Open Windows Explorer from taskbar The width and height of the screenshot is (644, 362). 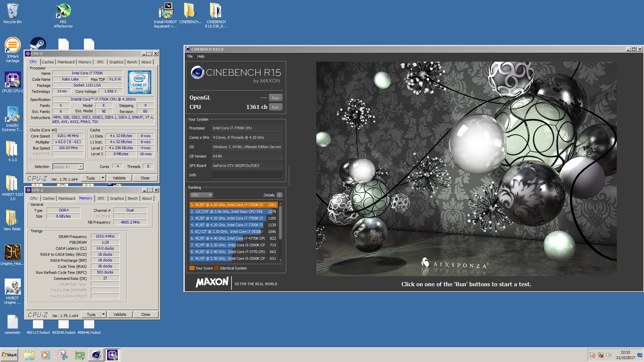coord(29,355)
